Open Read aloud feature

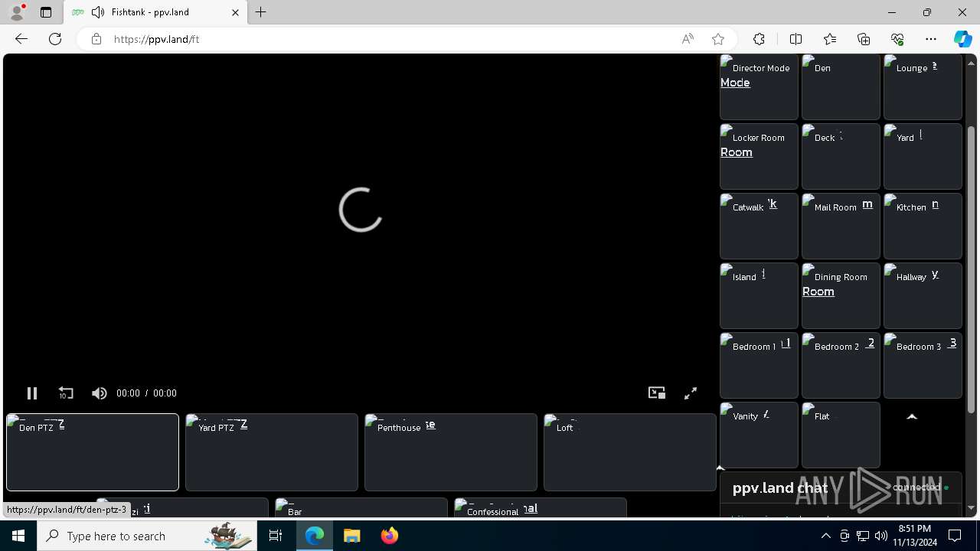click(x=688, y=39)
